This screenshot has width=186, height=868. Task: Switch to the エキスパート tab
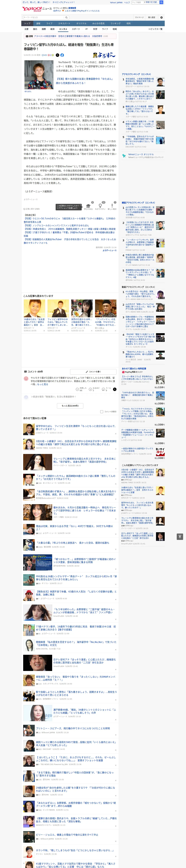[64, 24]
